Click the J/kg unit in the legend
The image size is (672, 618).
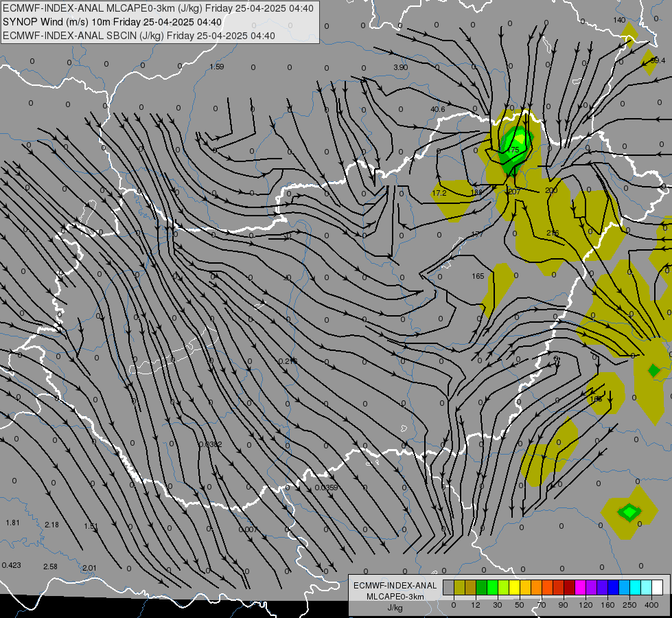pyautogui.click(x=395, y=608)
